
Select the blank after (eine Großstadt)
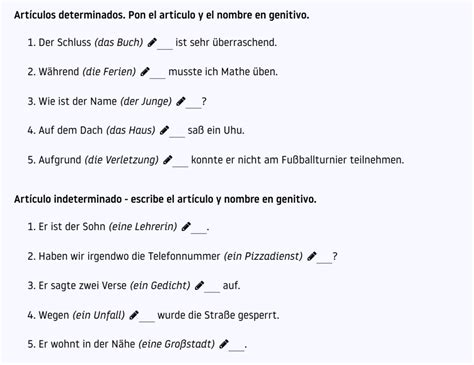coord(237,345)
